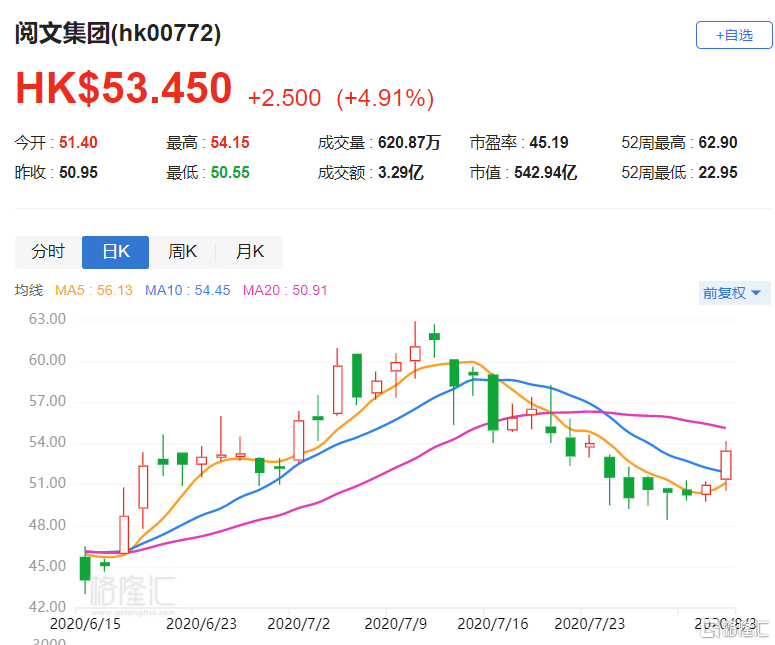Click the 63.00 y-axis label
This screenshot has height=645, width=775.
(47, 319)
